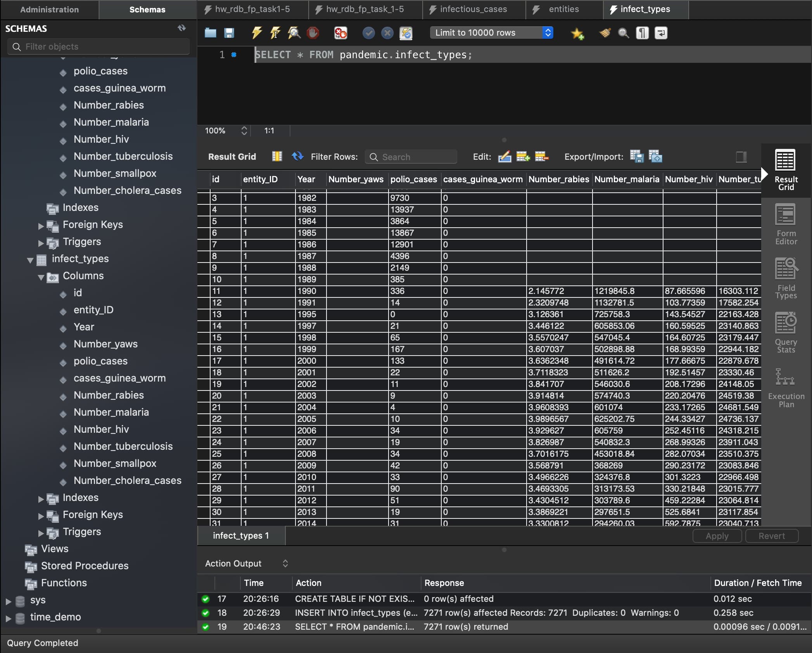Execute the SQL query with lightning icon
Screen dimensions: 812x653
point(256,33)
